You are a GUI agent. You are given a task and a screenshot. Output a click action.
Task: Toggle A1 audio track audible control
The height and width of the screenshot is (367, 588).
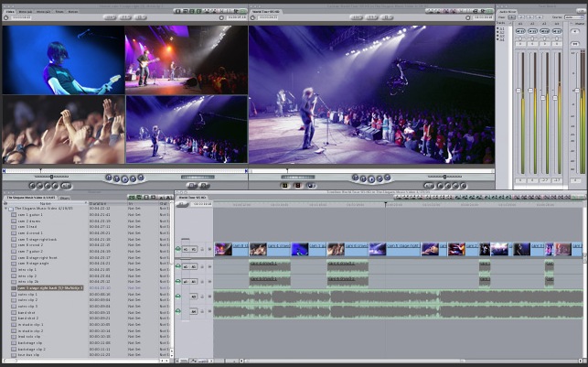(x=179, y=267)
